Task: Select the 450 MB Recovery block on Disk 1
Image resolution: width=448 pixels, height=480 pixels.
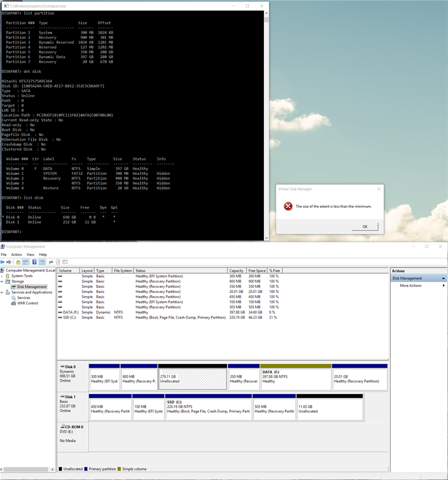Action: click(110, 407)
